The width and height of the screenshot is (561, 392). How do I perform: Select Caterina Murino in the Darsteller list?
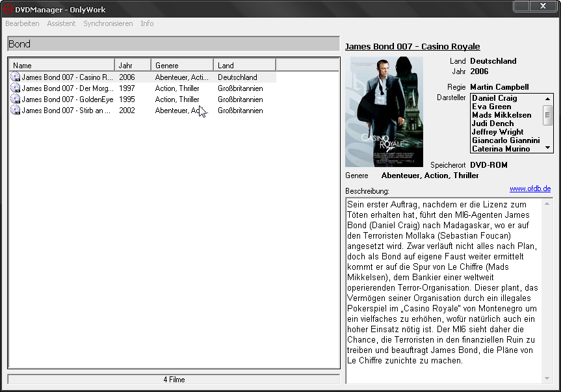[x=501, y=149]
